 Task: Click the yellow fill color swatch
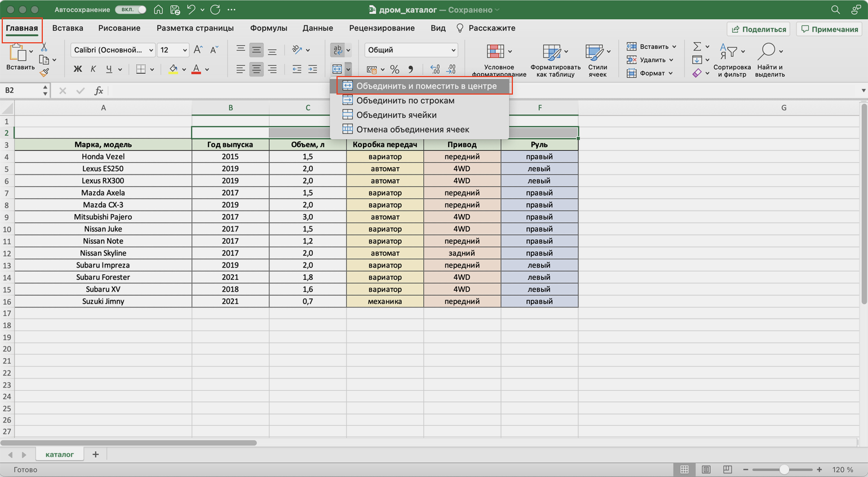click(x=173, y=69)
